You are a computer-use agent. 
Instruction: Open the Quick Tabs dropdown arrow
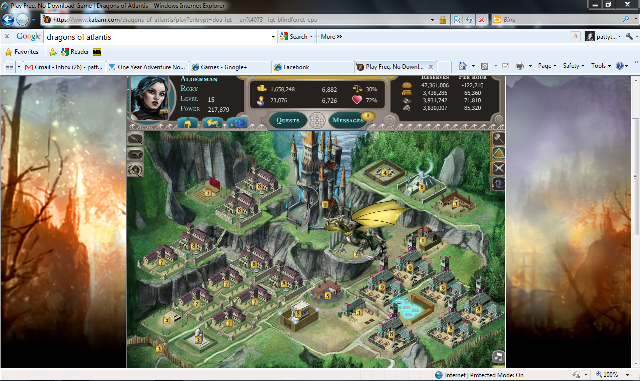click(19, 67)
